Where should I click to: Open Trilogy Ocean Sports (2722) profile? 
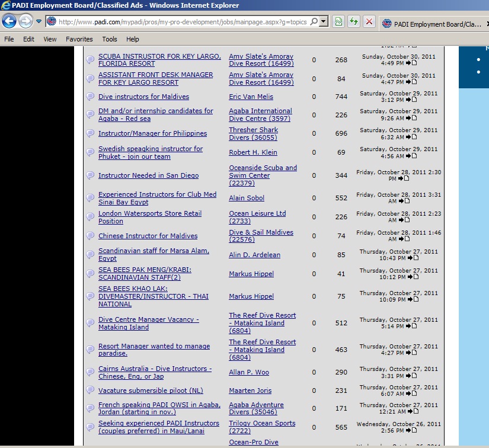[x=262, y=427]
